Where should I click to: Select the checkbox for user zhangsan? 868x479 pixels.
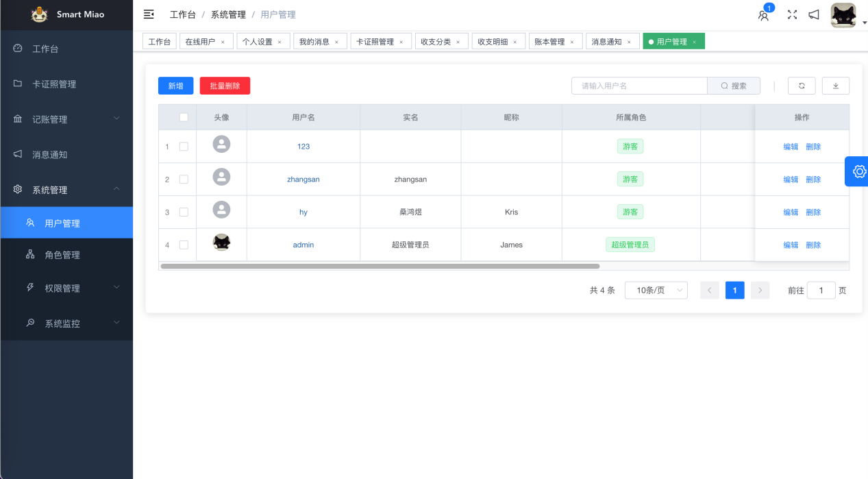[x=184, y=180]
